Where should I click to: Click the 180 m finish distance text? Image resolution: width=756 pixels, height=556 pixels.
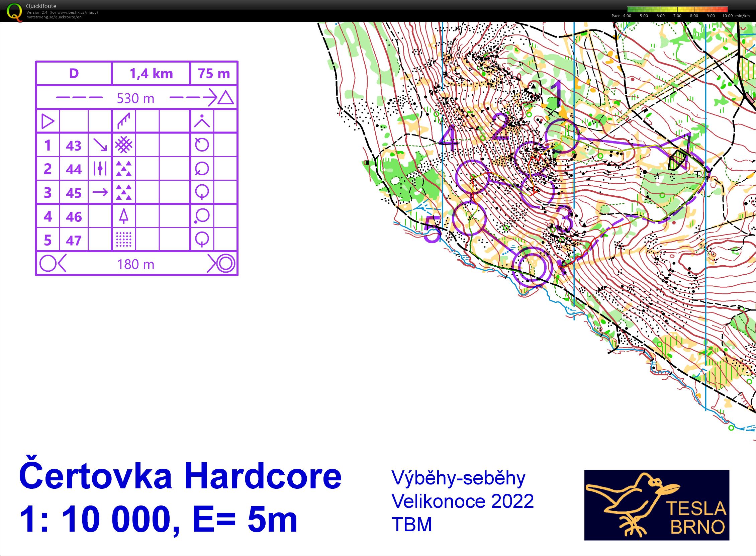(135, 265)
